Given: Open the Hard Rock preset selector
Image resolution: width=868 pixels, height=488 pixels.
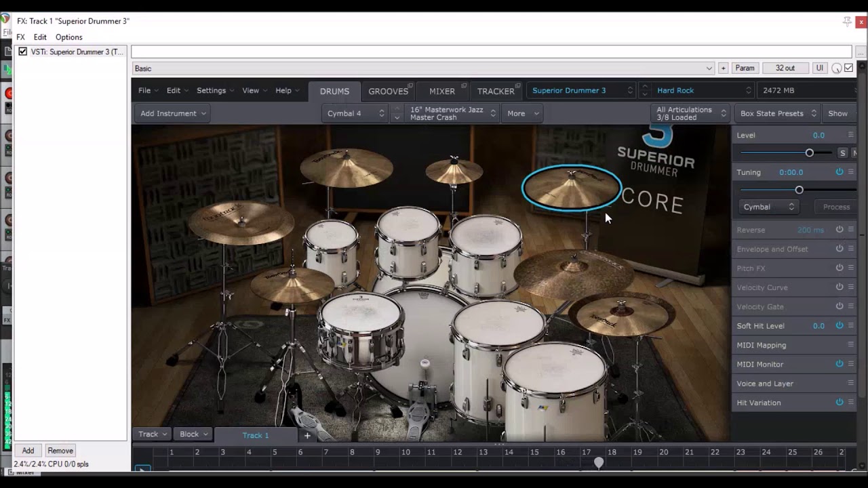Looking at the screenshot, I should [703, 90].
